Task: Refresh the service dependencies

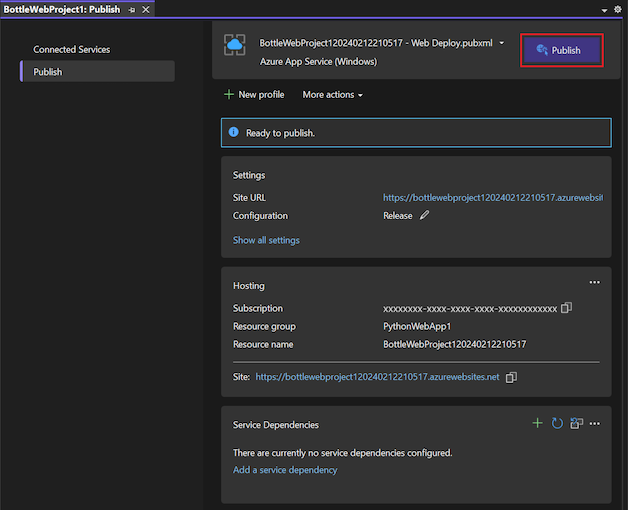Action: click(557, 423)
